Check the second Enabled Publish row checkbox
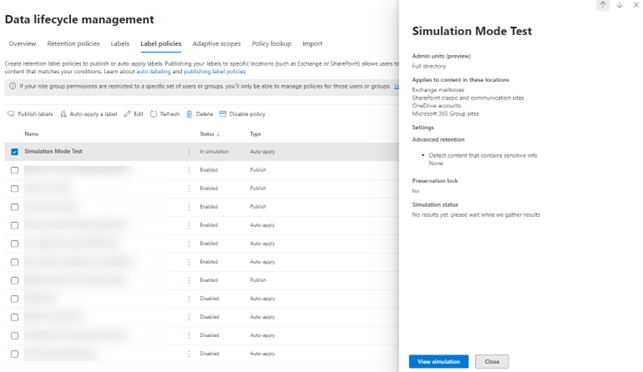The image size is (643, 372). 15,189
